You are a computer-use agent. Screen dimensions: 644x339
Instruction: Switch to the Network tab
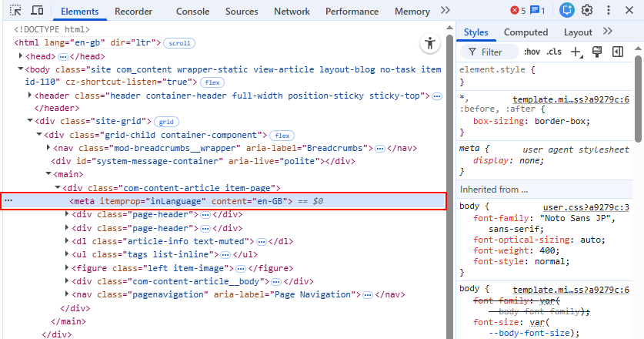[x=292, y=12]
